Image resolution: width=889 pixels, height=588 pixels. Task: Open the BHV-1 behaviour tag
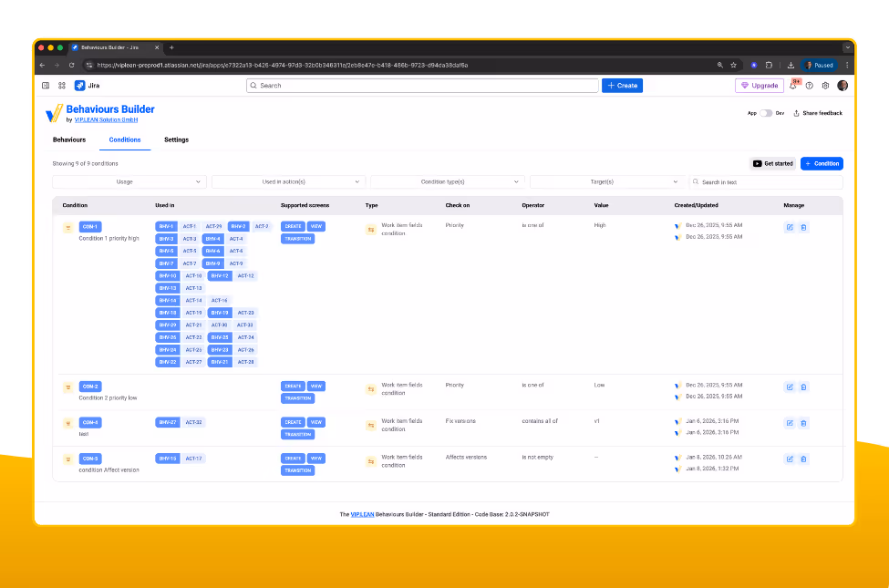click(166, 227)
